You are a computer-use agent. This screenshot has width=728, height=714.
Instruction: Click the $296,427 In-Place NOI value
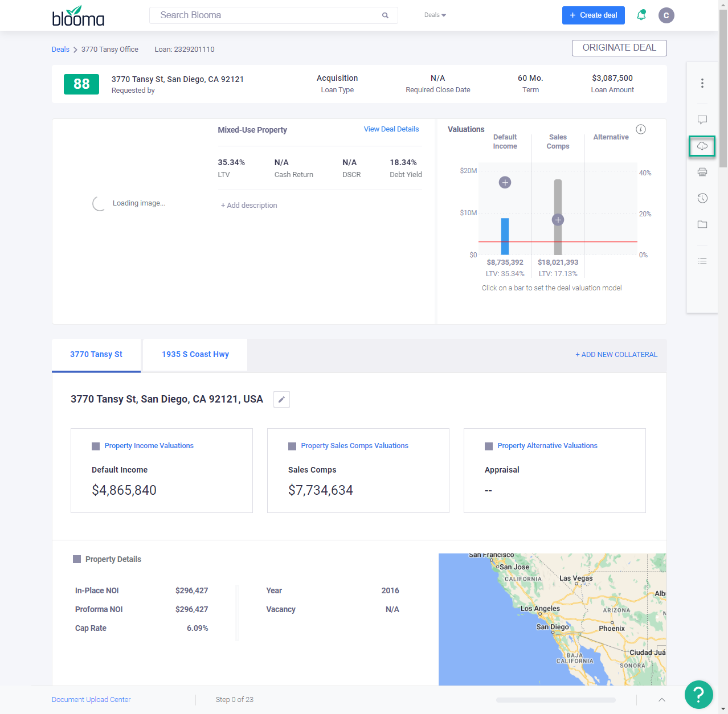(192, 590)
